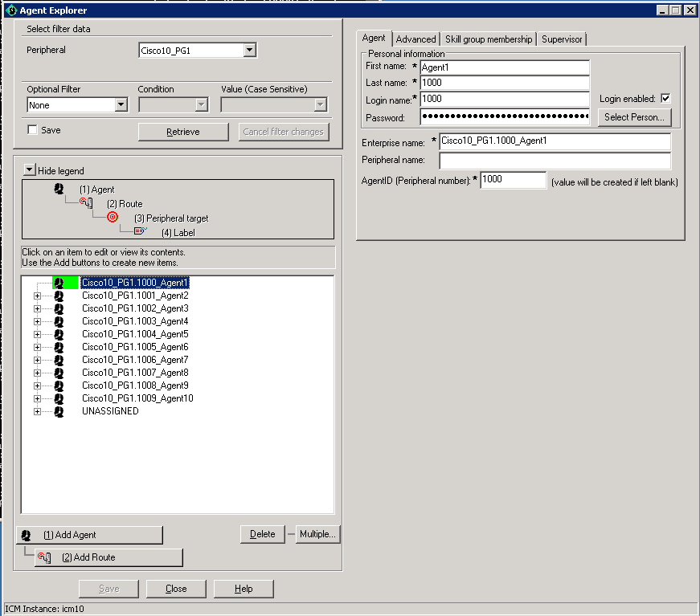Expand the Cisco10_PG1.1001_Agent2 tree node
The image size is (700, 616).
[x=38, y=296]
